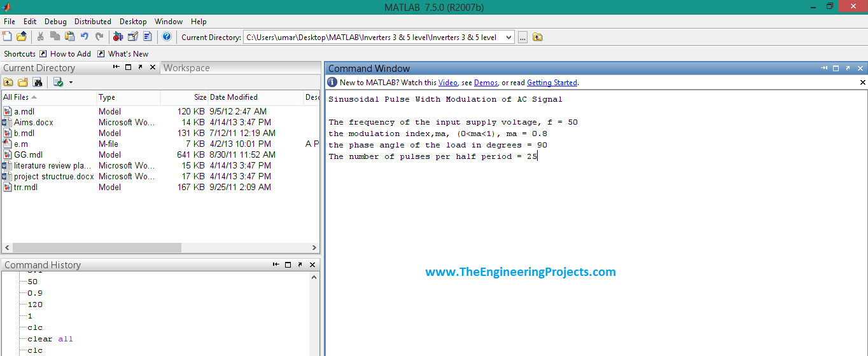868x356 pixels.
Task: Open the Edit menu
Action: [30, 22]
